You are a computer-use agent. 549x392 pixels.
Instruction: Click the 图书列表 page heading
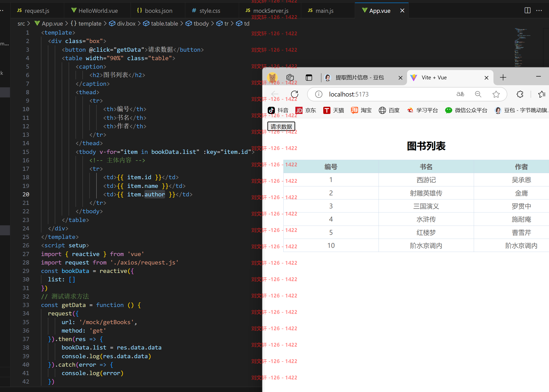426,146
